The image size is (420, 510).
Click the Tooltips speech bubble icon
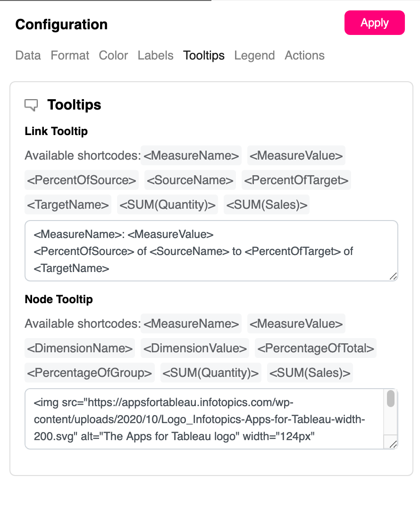point(31,105)
